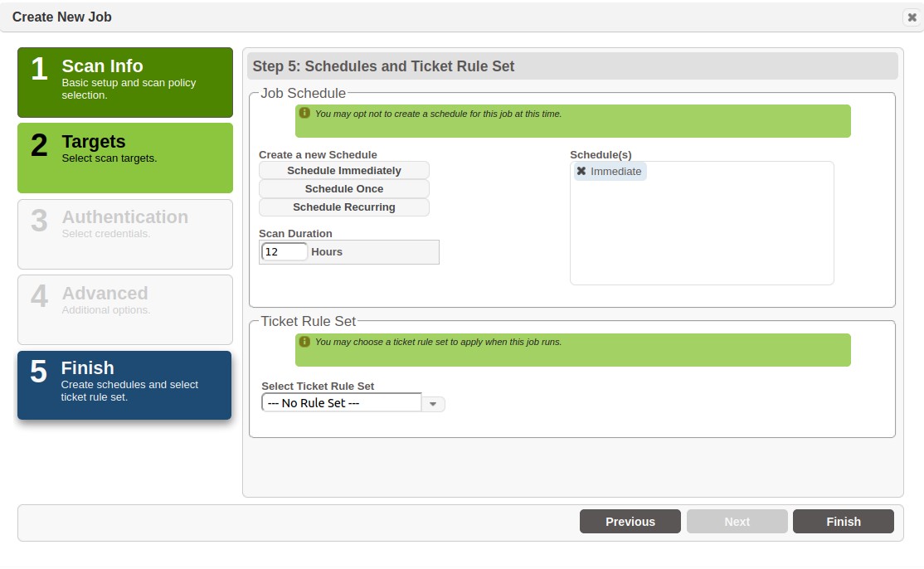
Task: Close the Create New Job dialog
Action: (x=912, y=17)
